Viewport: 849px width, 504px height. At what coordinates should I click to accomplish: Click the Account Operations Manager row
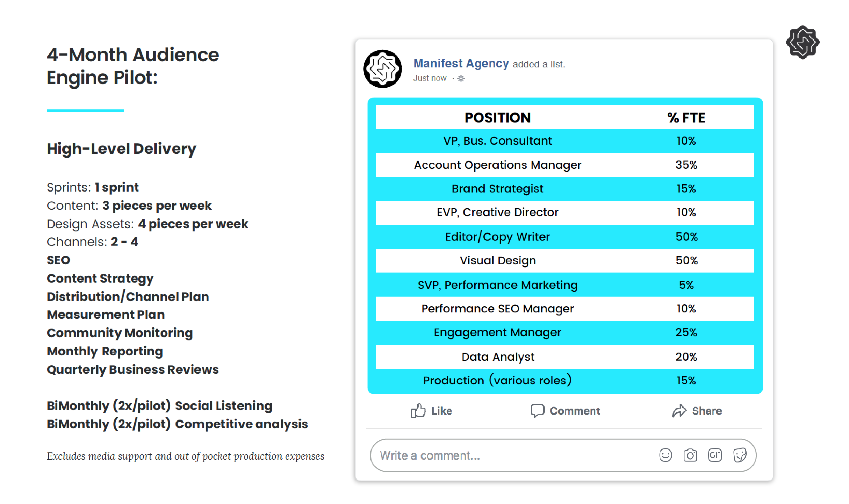click(498, 165)
